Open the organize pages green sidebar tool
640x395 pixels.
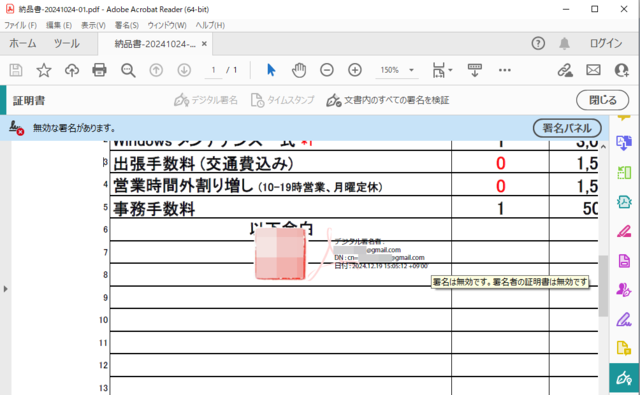pyautogui.click(x=624, y=172)
